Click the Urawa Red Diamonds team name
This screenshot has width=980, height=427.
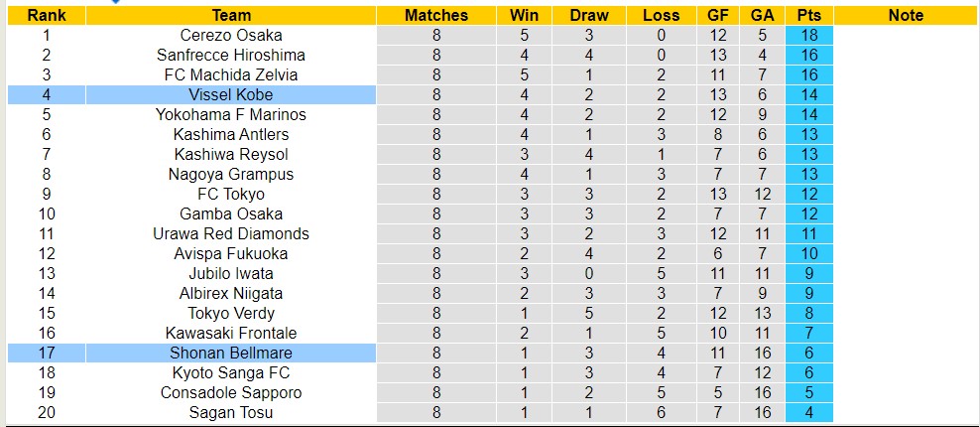click(231, 233)
